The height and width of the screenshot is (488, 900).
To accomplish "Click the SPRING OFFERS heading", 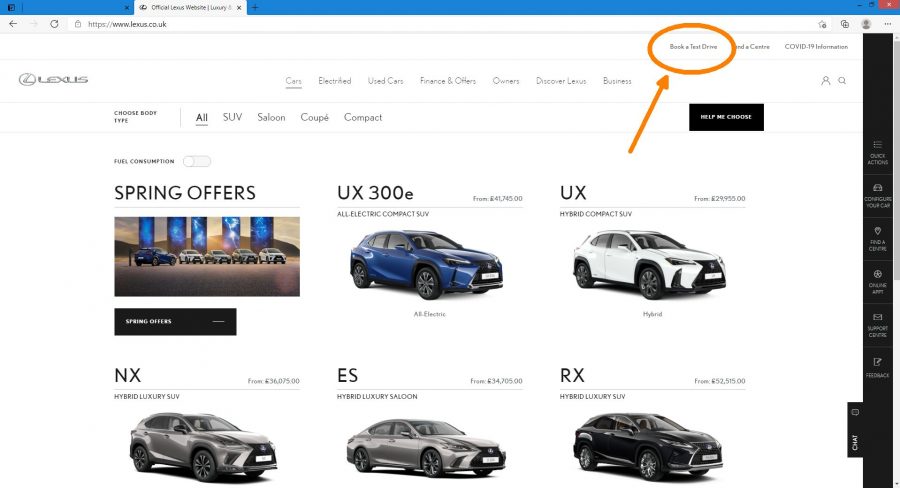I will pyautogui.click(x=185, y=193).
